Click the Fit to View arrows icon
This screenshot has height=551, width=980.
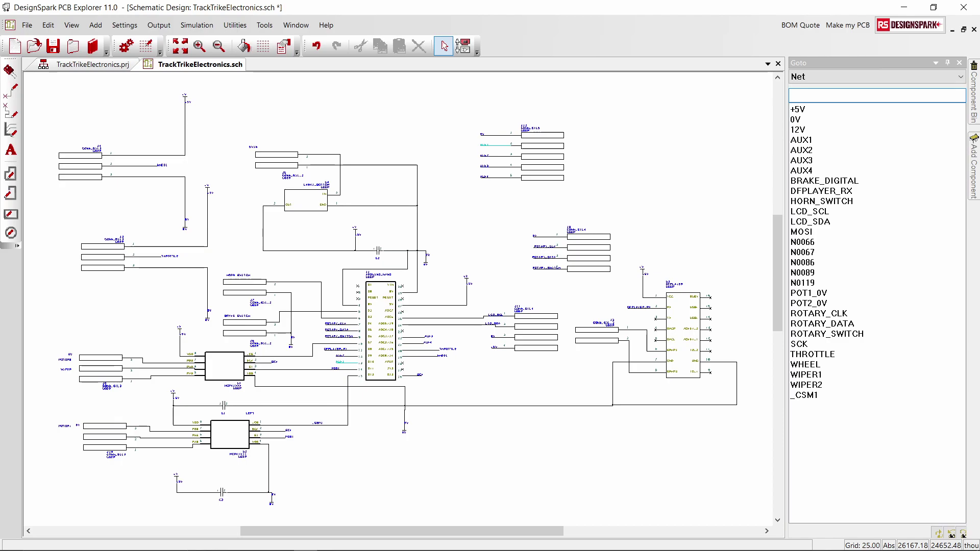(180, 46)
